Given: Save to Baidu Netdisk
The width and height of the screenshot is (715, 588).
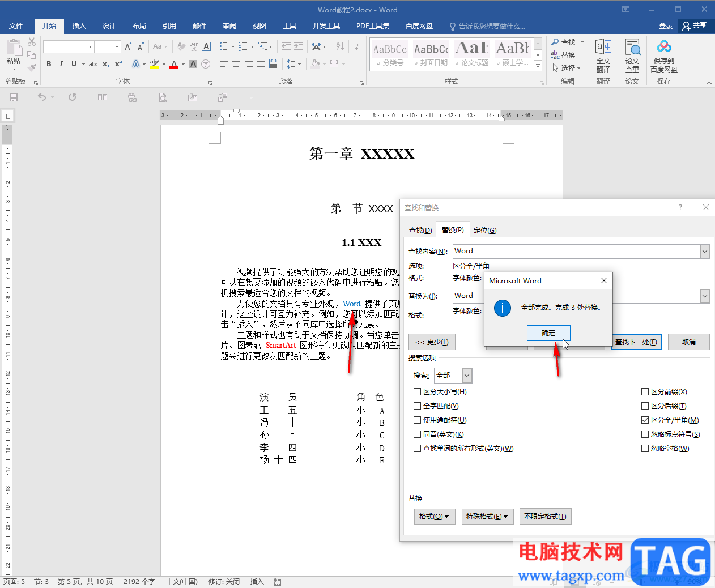Looking at the screenshot, I should coord(664,56).
